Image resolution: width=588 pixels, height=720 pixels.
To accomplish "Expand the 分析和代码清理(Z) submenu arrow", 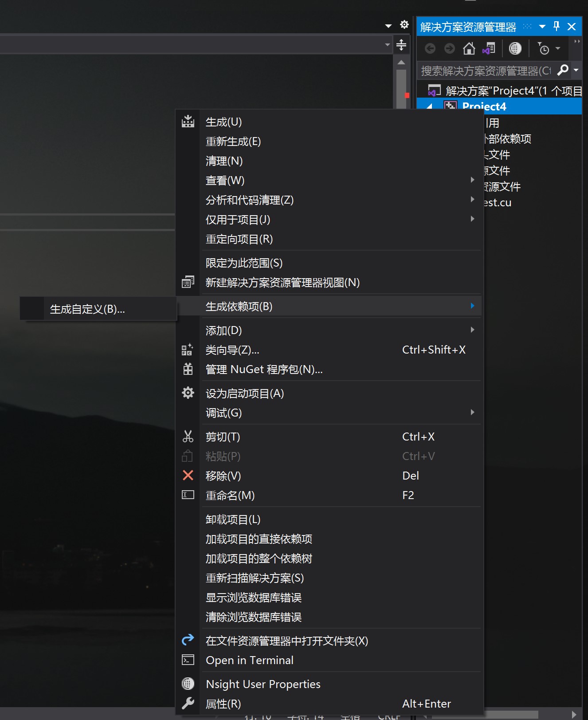I will tap(472, 199).
